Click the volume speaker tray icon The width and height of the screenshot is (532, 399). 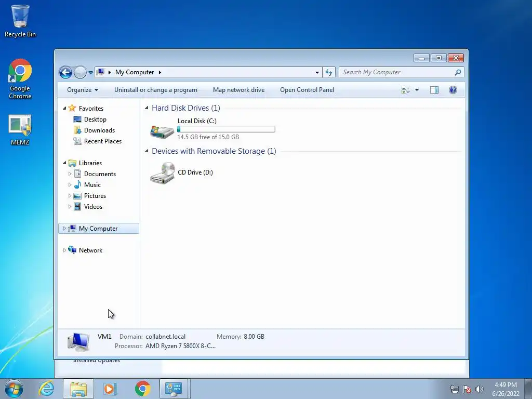479,389
